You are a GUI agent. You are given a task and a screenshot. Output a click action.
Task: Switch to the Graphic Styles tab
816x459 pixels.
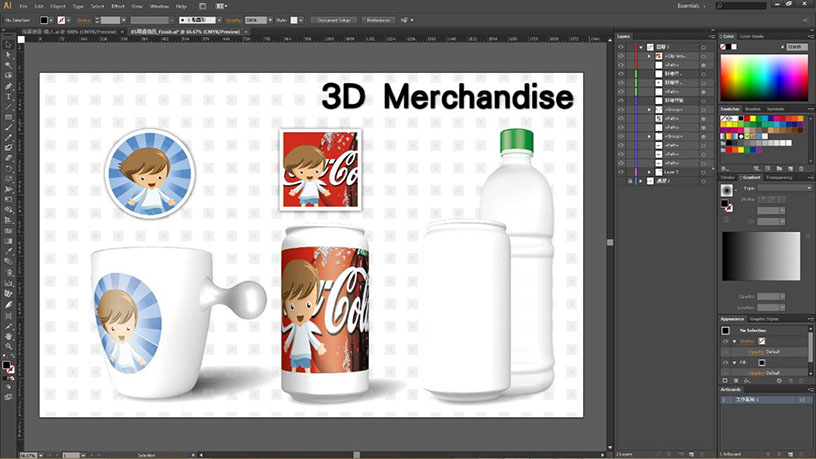pos(765,319)
